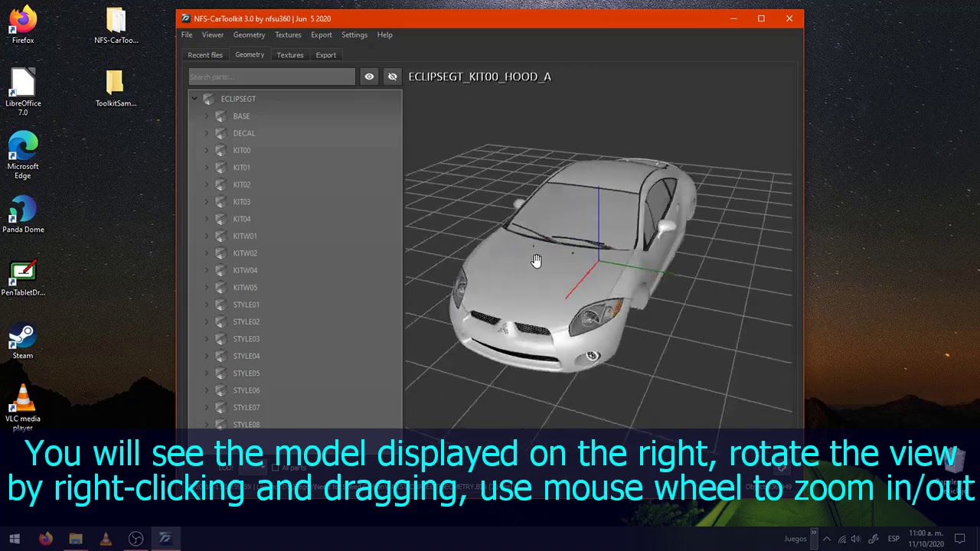The height and width of the screenshot is (551, 980).
Task: Open the LibreOffice 7.0 desktop icon
Action: [x=23, y=93]
